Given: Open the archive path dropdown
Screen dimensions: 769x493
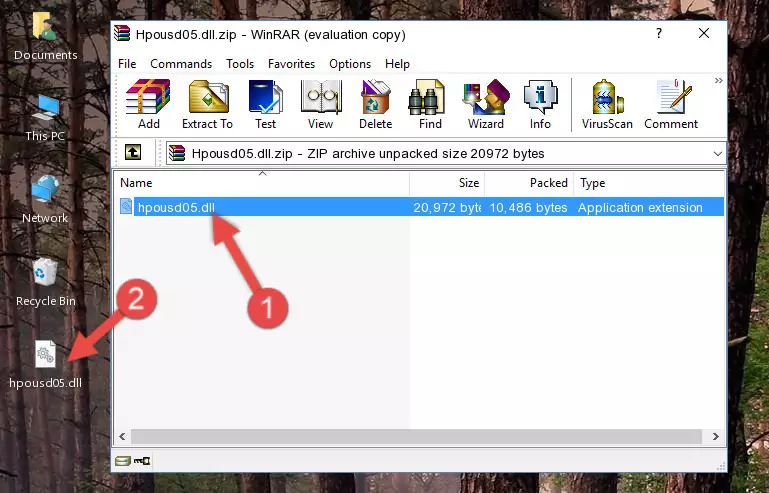Looking at the screenshot, I should 718,154.
